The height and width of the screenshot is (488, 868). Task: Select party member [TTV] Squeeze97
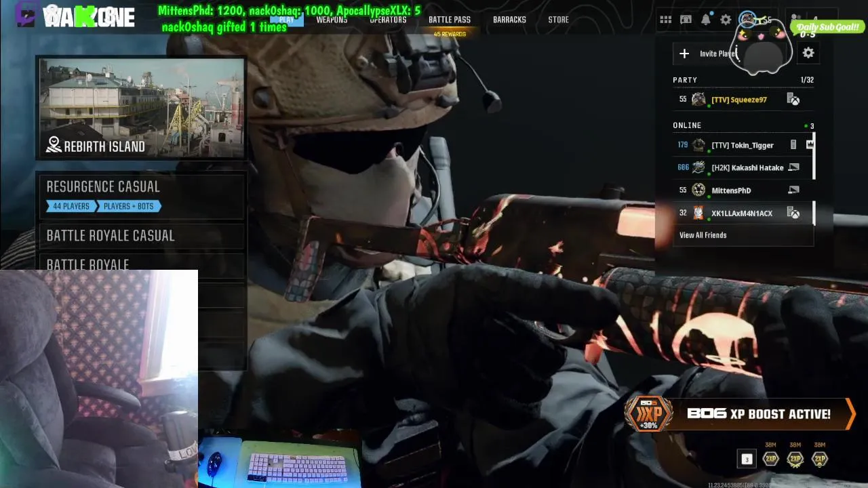click(x=743, y=100)
